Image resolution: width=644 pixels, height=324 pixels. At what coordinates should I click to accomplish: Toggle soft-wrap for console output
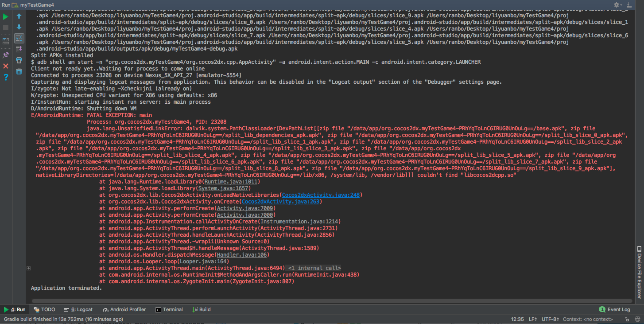tap(19, 38)
